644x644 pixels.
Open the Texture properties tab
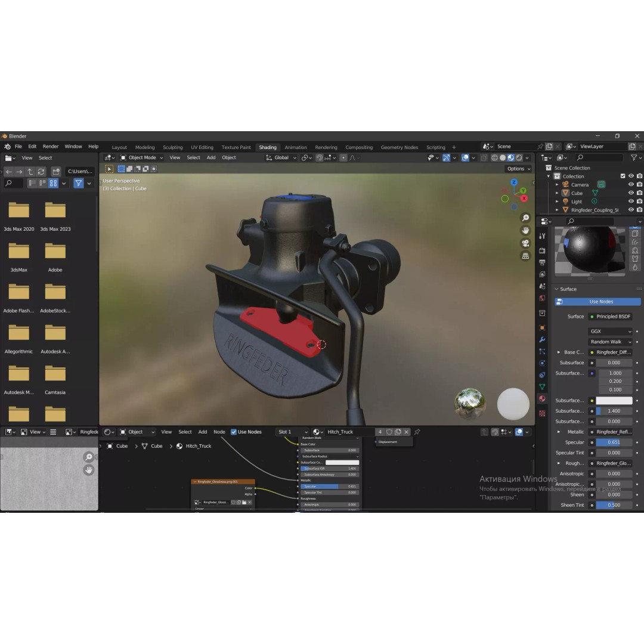[x=542, y=414]
